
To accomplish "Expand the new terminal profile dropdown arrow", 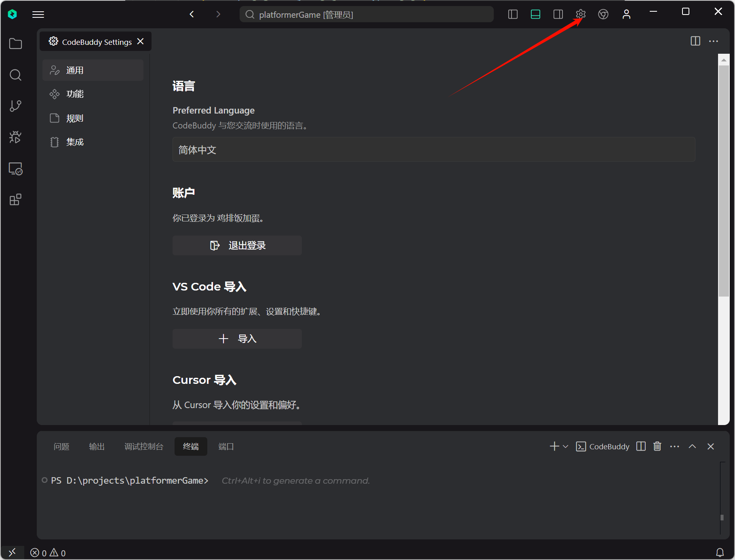I will coord(565,446).
